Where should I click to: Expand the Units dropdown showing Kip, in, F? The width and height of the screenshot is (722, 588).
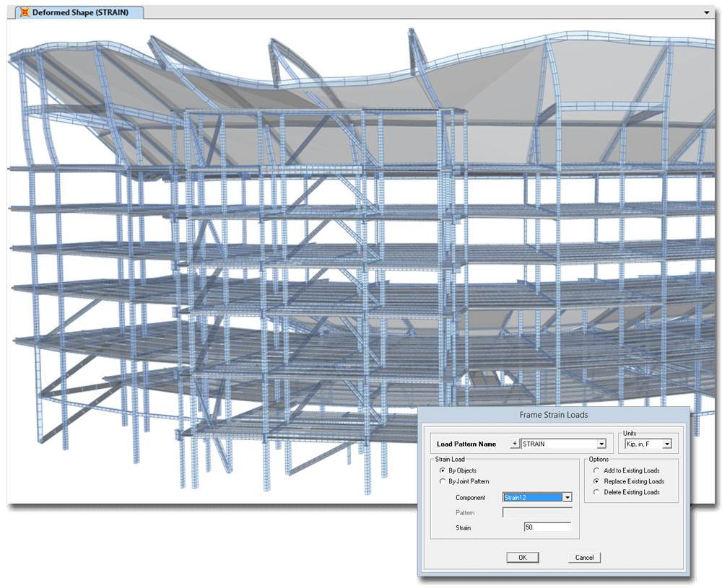coord(666,444)
